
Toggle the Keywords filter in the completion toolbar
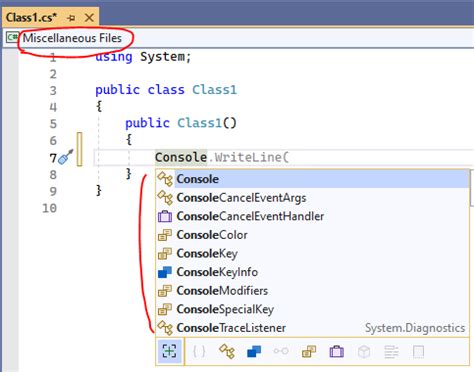click(x=391, y=352)
